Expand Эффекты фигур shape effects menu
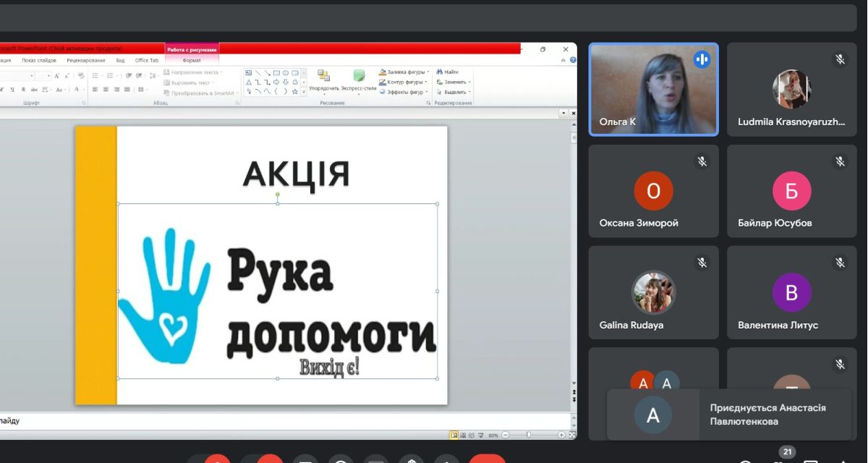This screenshot has width=868, height=463. [404, 92]
